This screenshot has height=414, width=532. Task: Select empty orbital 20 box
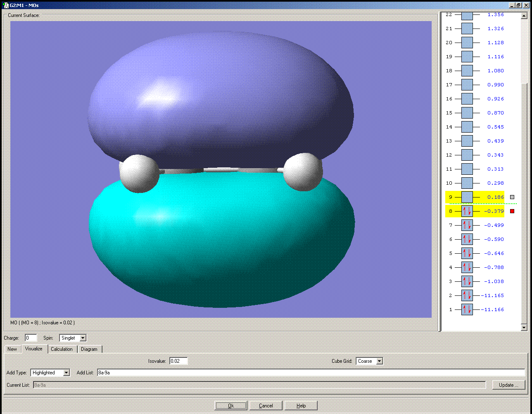[x=467, y=43]
